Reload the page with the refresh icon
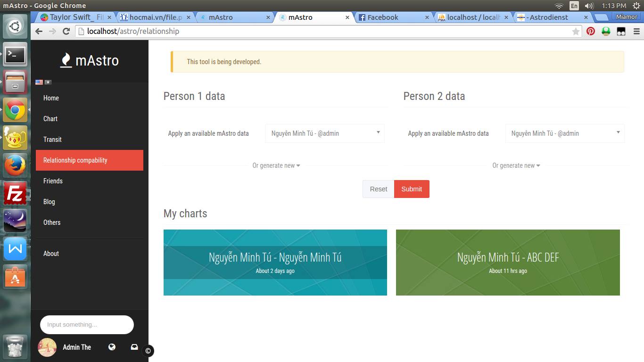The width and height of the screenshot is (644, 362). 66,31
